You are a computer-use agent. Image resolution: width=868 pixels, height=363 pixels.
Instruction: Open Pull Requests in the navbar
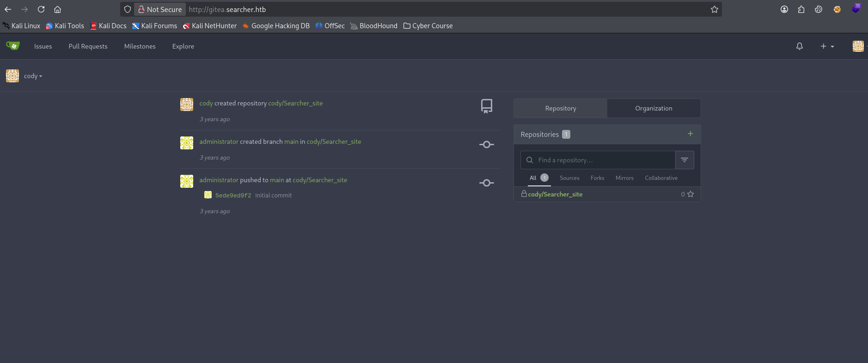point(88,46)
